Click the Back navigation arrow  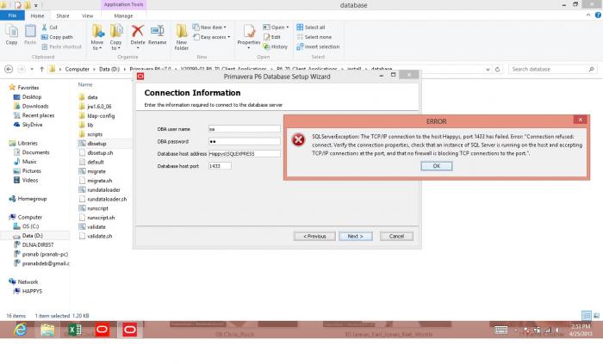point(9,69)
